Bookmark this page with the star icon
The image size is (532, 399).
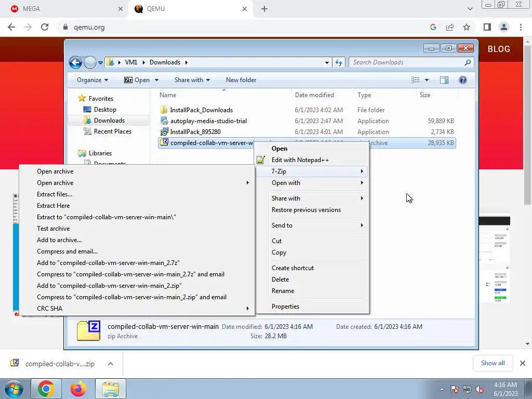467,27
